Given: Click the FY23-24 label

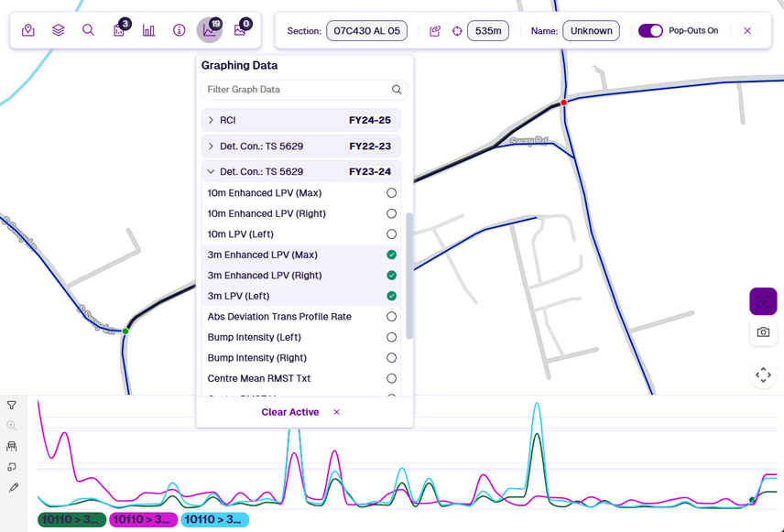Looking at the screenshot, I should coord(370,171).
